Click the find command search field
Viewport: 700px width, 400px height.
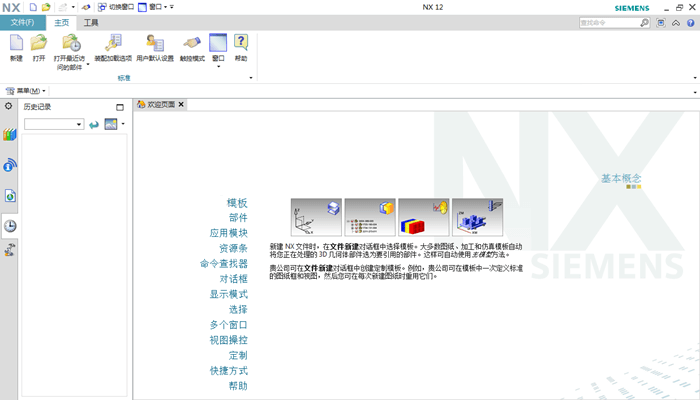(609, 23)
